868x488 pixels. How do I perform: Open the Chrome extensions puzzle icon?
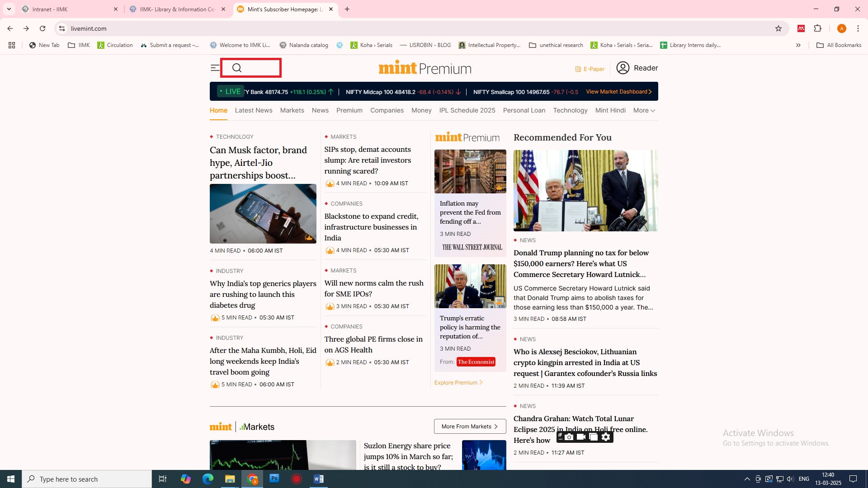click(817, 28)
